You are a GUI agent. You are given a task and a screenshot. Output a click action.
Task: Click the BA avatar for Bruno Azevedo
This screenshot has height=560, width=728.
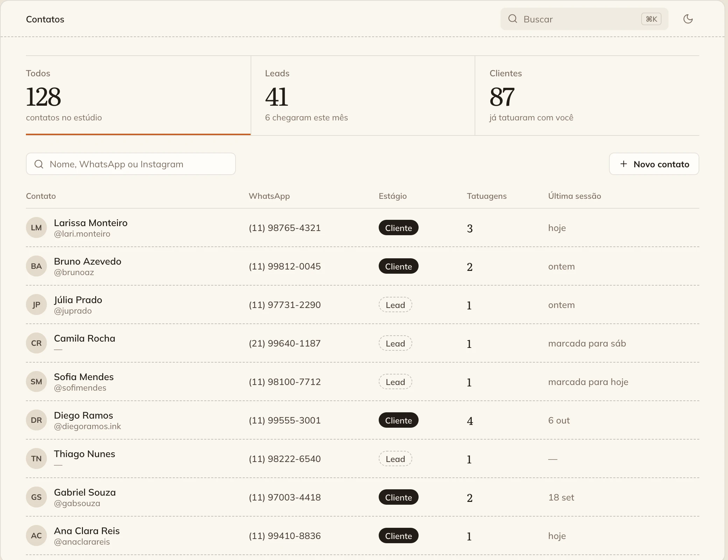tap(36, 266)
